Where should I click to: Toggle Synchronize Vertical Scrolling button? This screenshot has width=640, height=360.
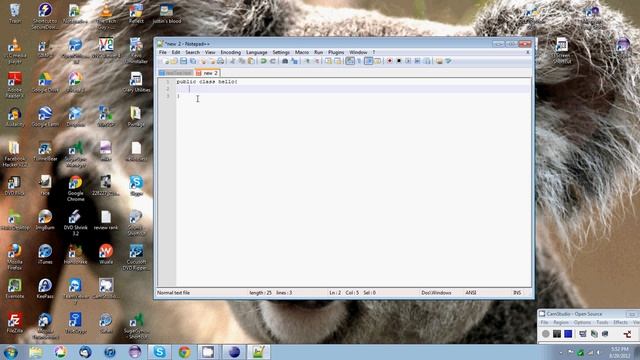point(328,61)
